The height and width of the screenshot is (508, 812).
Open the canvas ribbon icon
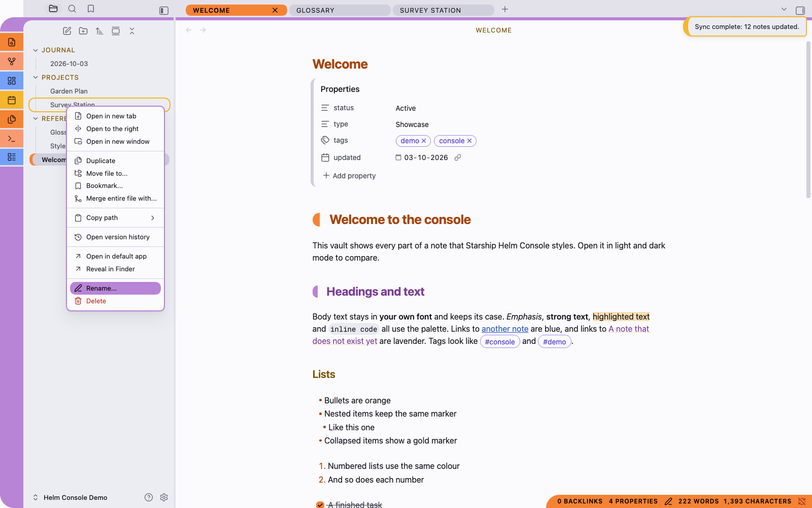coord(12,81)
